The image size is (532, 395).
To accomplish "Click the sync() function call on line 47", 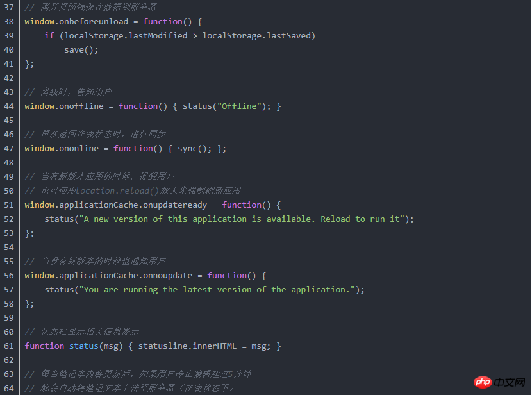I will click(190, 148).
